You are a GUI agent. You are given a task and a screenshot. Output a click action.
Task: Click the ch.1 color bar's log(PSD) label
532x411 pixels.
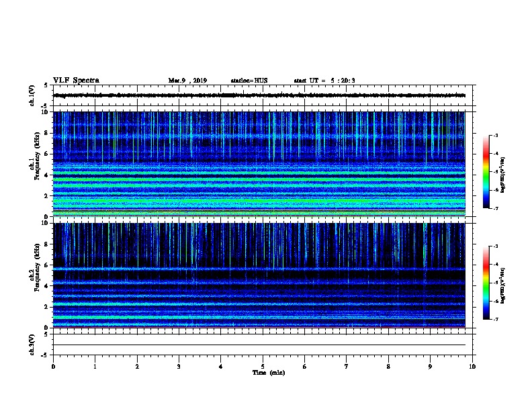tap(503, 175)
